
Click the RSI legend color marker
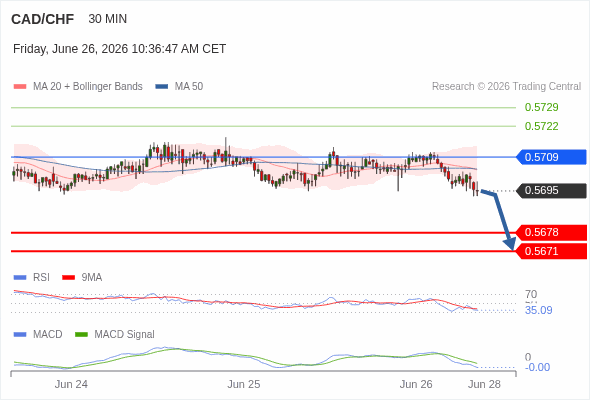click(x=20, y=278)
